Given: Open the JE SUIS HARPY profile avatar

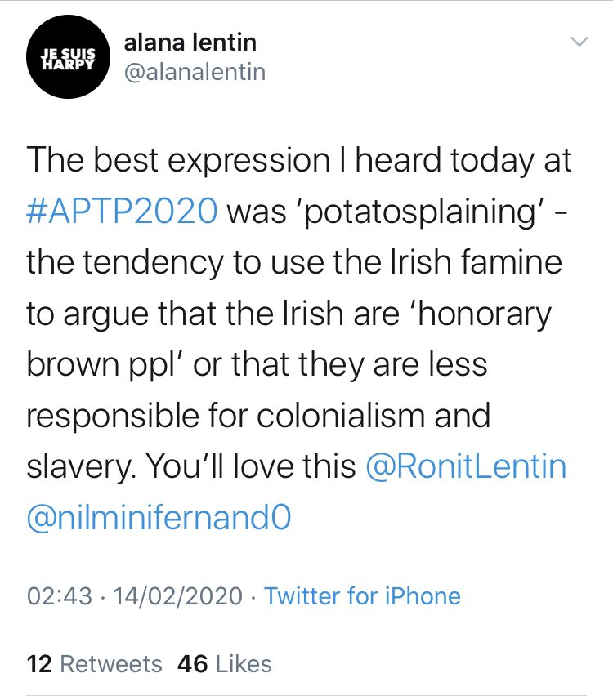Looking at the screenshot, I should 68,56.
